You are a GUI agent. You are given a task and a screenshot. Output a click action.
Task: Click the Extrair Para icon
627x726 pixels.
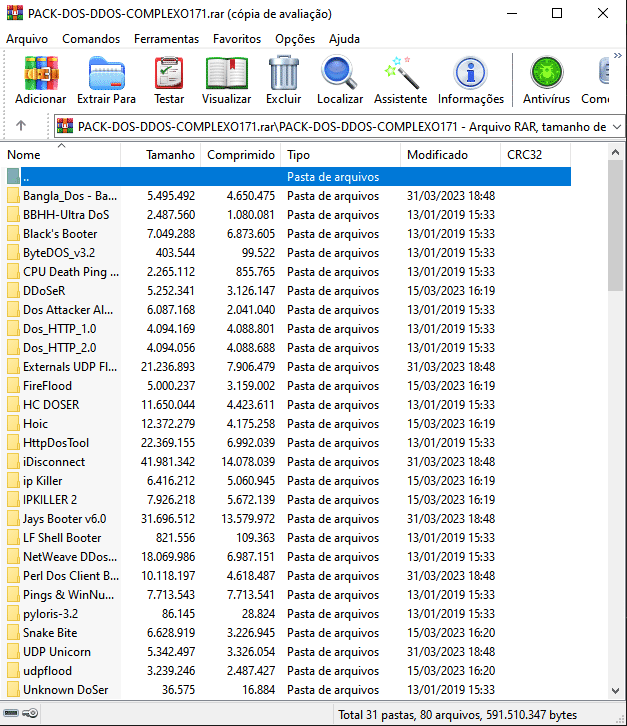click(x=106, y=79)
